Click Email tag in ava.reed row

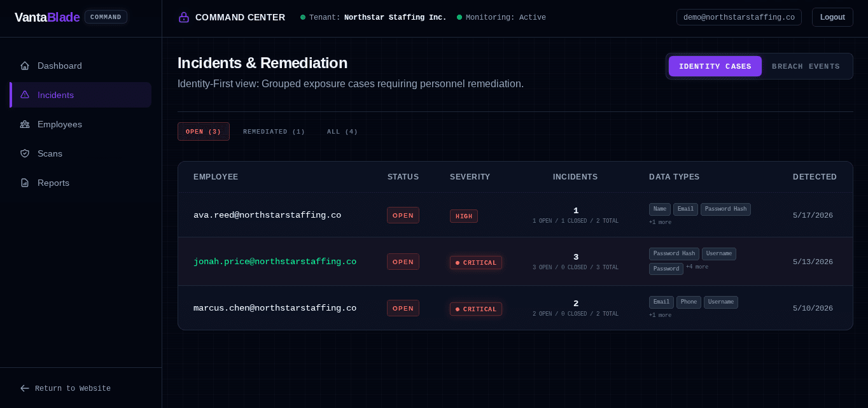point(685,209)
